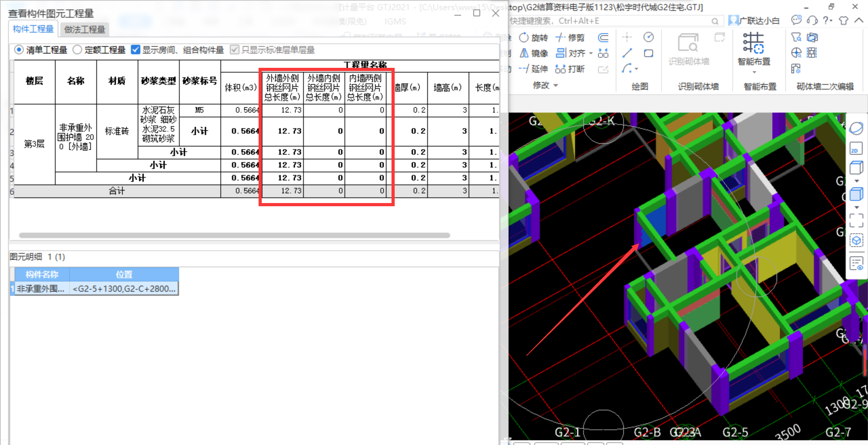
Task: Toggle 只显示标准层单层量 checkbox
Action: [234, 50]
